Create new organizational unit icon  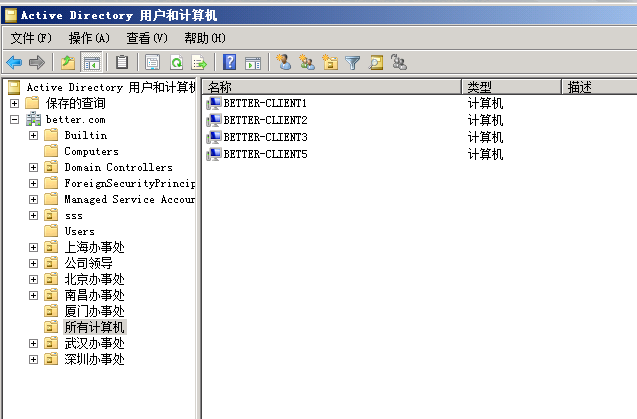pyautogui.click(x=330, y=62)
